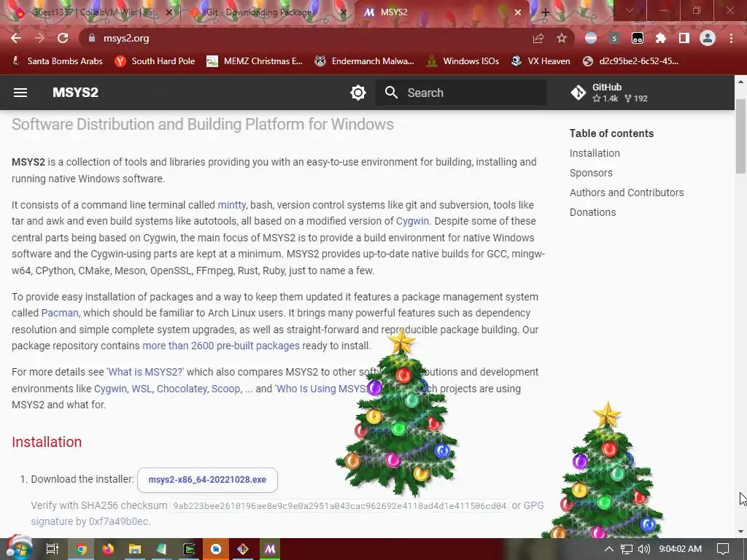Open Chrome's three-dot menu

pyautogui.click(x=731, y=38)
